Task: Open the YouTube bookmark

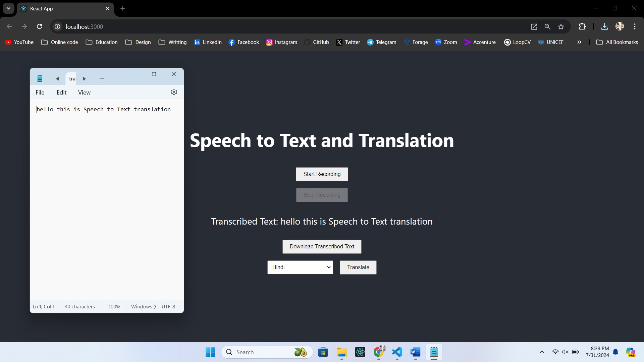Action: click(19, 42)
